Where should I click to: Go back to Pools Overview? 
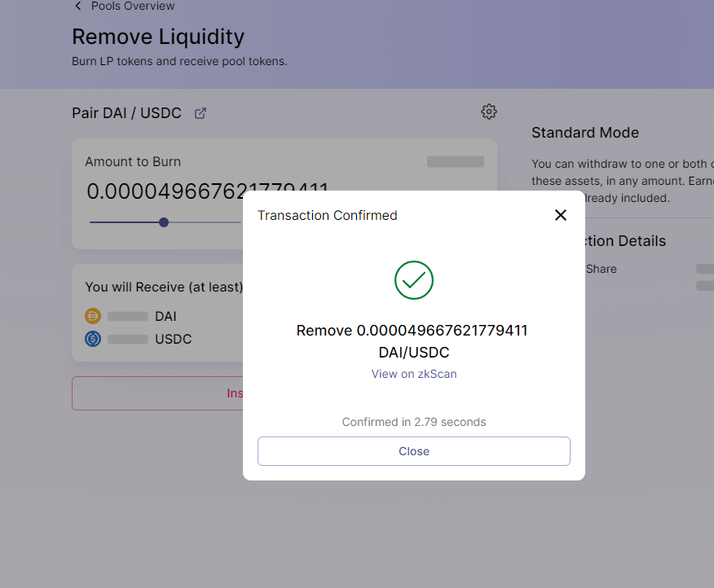point(133,6)
